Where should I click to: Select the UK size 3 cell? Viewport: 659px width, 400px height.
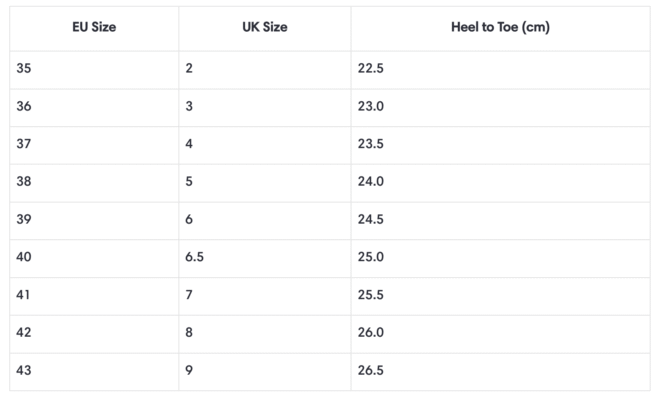tap(190, 106)
